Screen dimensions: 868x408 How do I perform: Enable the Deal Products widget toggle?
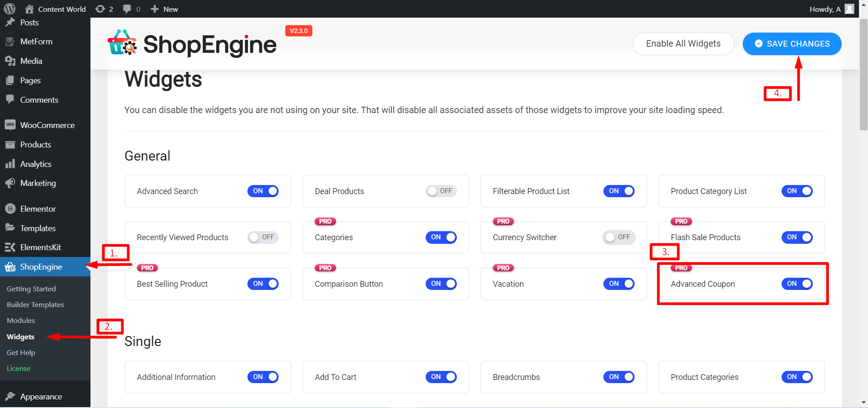click(x=441, y=191)
